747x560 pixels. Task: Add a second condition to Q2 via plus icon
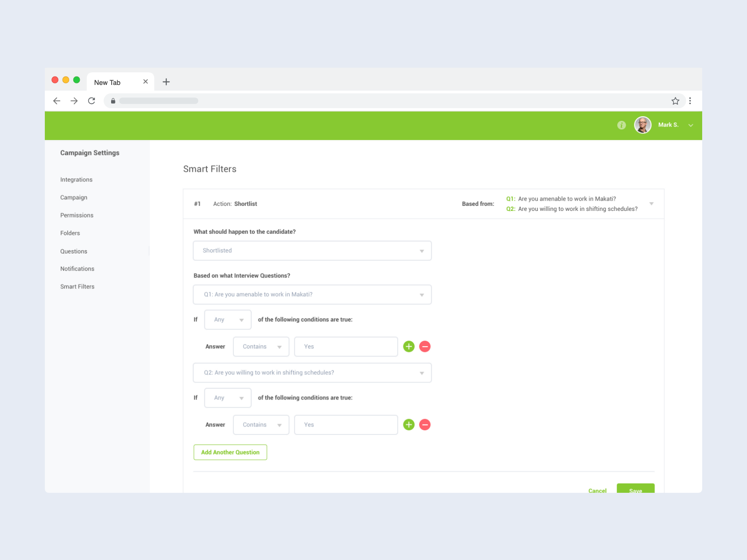point(409,425)
